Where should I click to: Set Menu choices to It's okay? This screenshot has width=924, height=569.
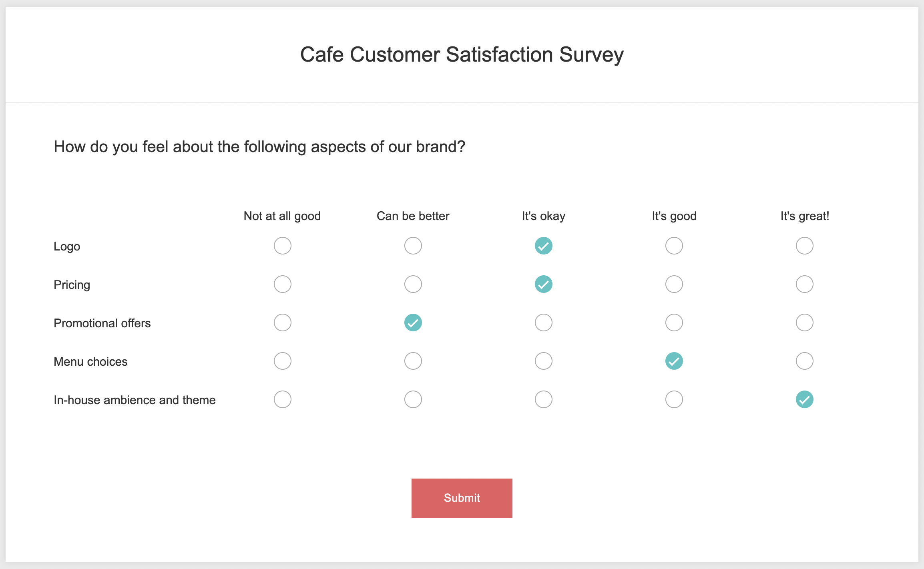tap(544, 361)
